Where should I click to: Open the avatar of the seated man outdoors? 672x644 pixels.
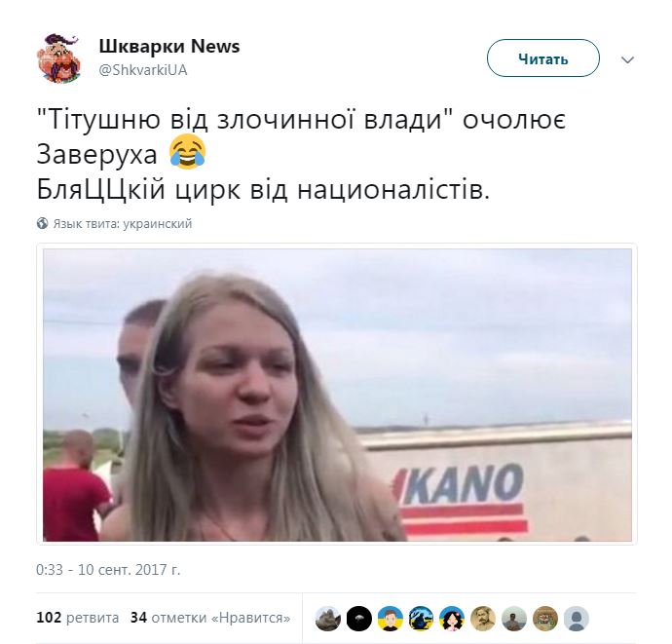[x=514, y=619]
